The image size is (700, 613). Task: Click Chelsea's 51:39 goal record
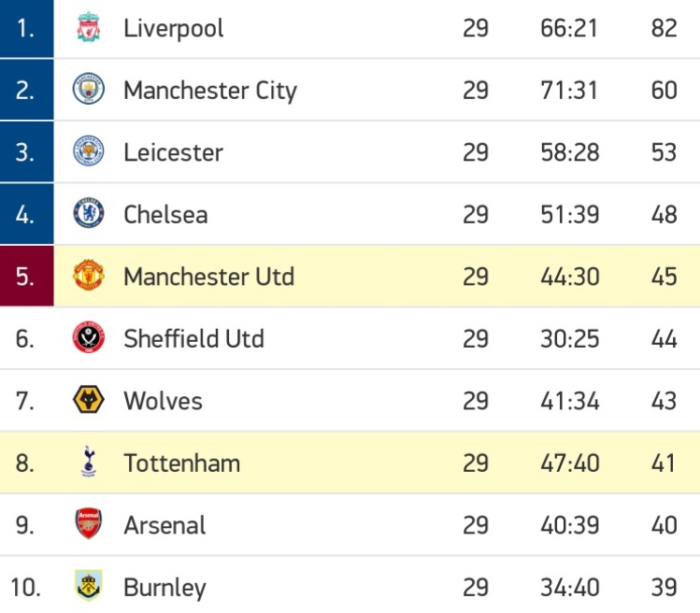569,214
